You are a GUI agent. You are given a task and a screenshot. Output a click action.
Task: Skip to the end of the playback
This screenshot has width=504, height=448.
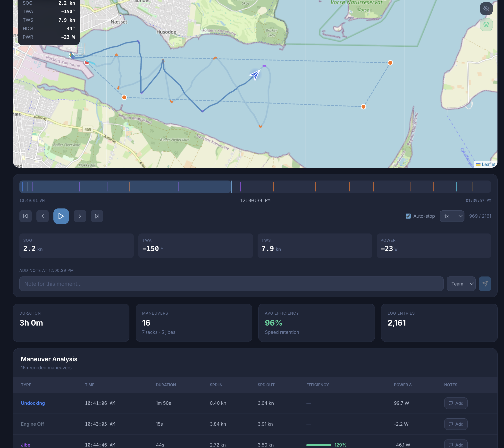pos(97,216)
